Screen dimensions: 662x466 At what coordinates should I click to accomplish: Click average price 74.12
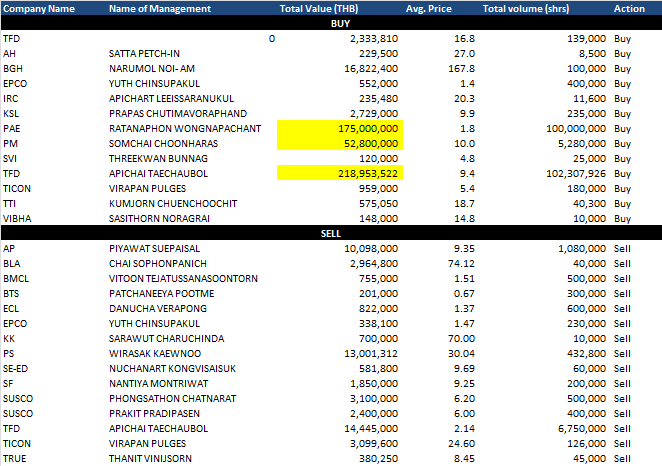point(461,263)
